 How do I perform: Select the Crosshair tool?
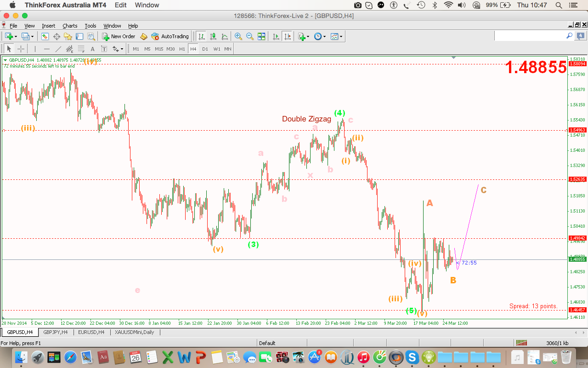20,48
